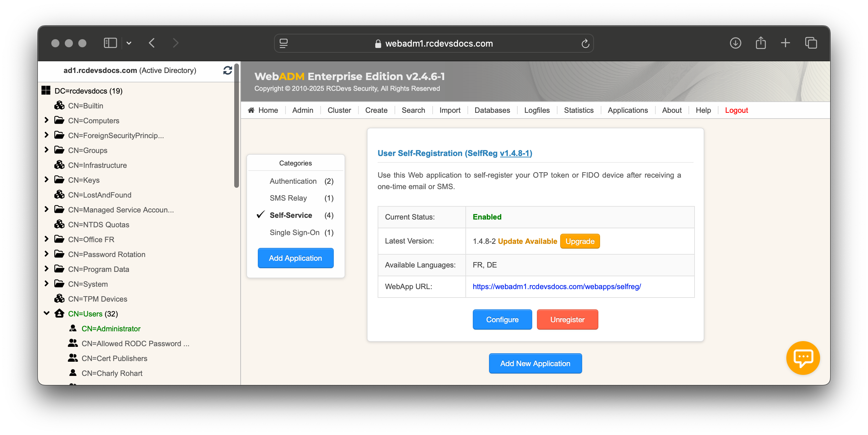The height and width of the screenshot is (435, 868).
Task: Click the Home house icon
Action: click(251, 110)
